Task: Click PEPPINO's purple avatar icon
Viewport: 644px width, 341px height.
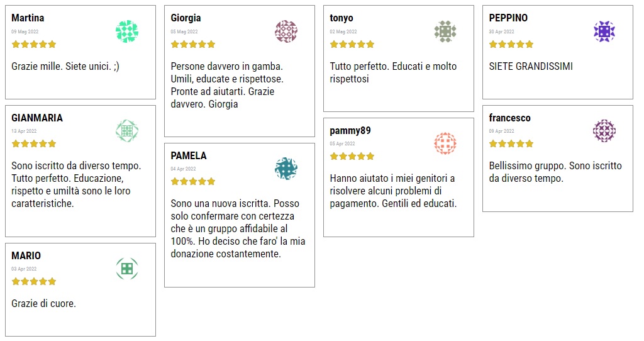Action: [604, 31]
